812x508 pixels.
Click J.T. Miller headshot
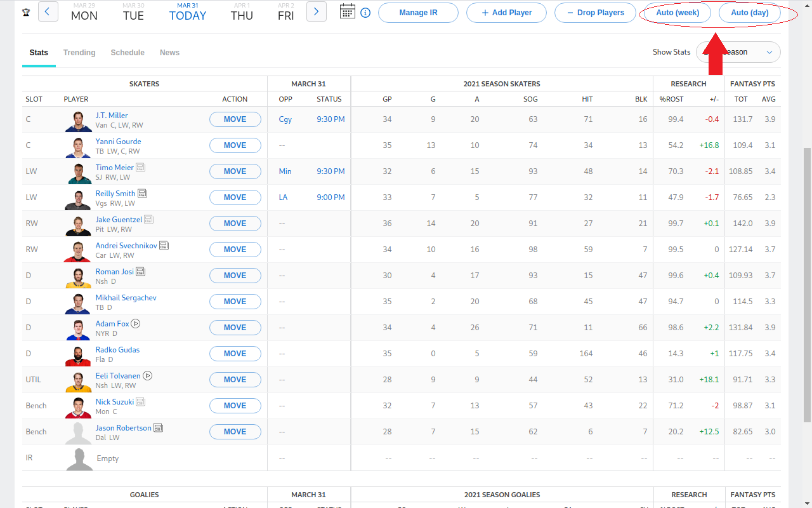point(79,121)
